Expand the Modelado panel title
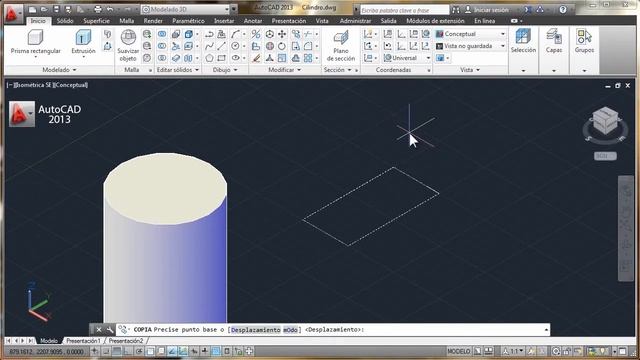The height and width of the screenshot is (360, 640). click(60, 70)
